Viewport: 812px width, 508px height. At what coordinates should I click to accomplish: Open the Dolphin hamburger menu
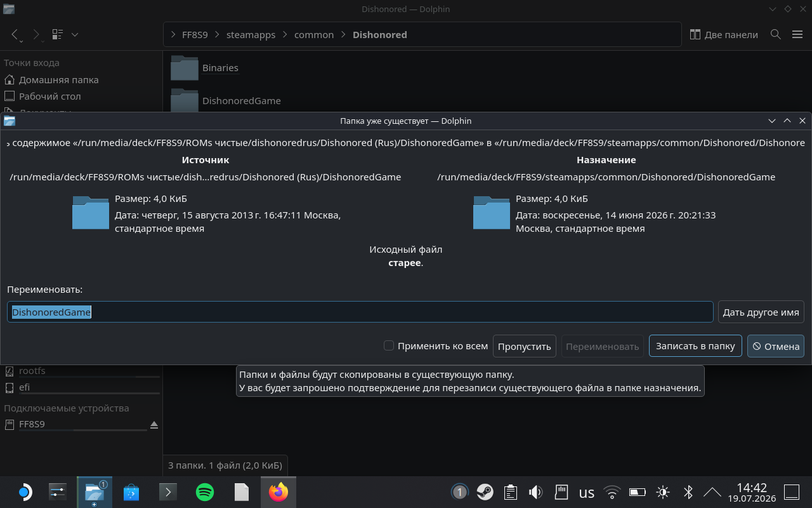tap(797, 34)
